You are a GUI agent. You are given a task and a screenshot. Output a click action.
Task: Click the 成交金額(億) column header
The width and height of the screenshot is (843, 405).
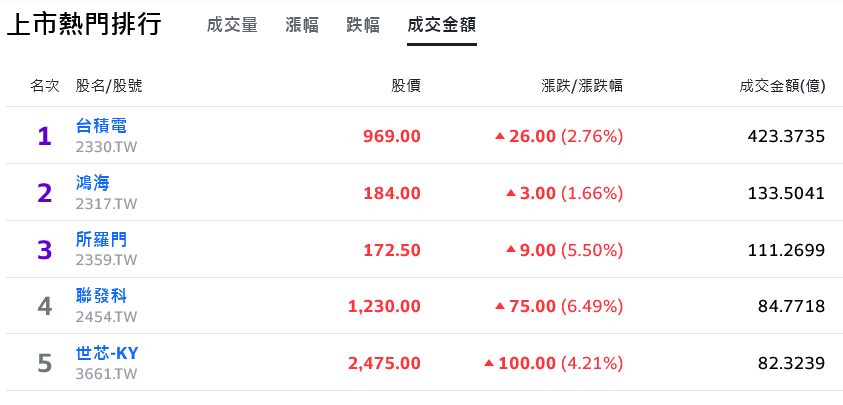(x=782, y=86)
